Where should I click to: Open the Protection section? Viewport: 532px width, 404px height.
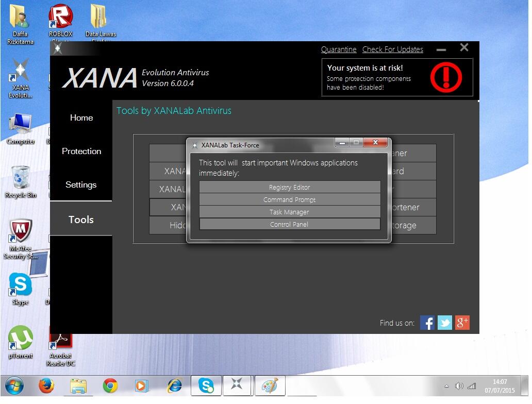coord(81,151)
